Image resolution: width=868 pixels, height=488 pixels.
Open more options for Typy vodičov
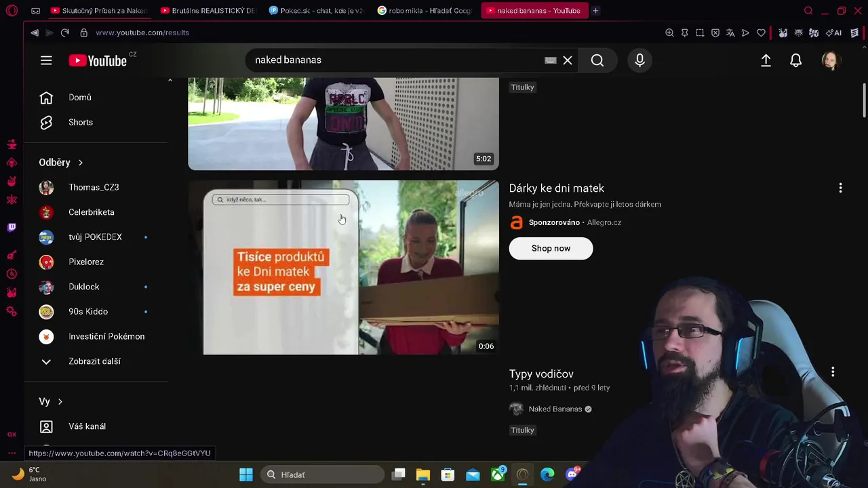coord(833,372)
